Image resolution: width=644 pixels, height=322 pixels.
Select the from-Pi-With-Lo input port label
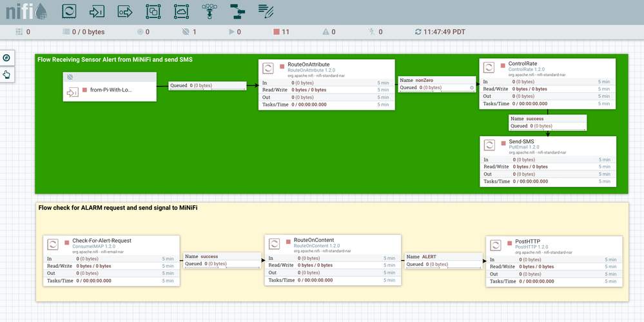(x=111, y=90)
